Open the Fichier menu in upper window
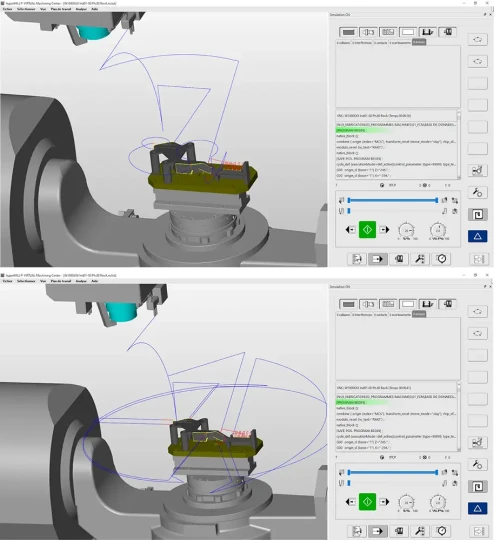 coord(8,9)
